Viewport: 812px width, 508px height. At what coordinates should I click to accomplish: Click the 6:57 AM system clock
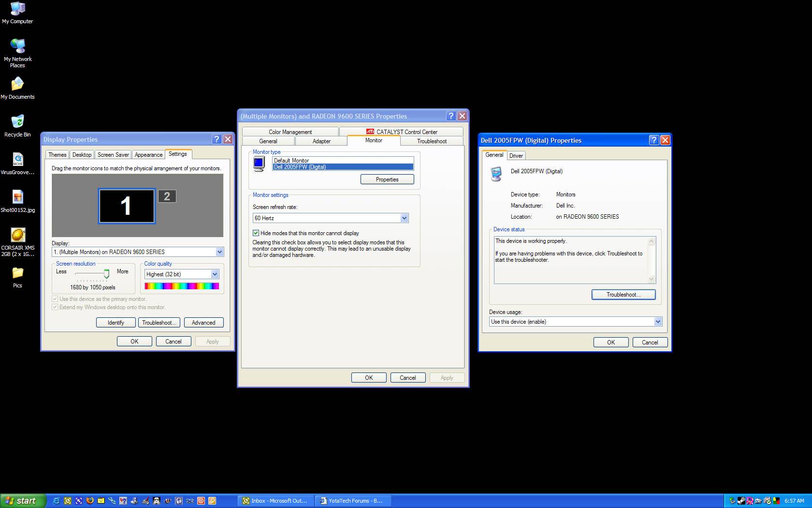tap(794, 501)
